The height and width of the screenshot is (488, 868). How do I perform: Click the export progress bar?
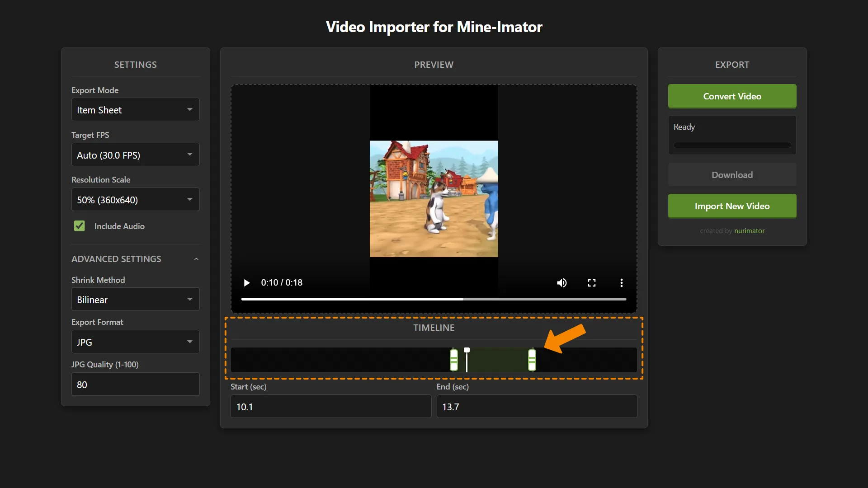pyautogui.click(x=732, y=145)
